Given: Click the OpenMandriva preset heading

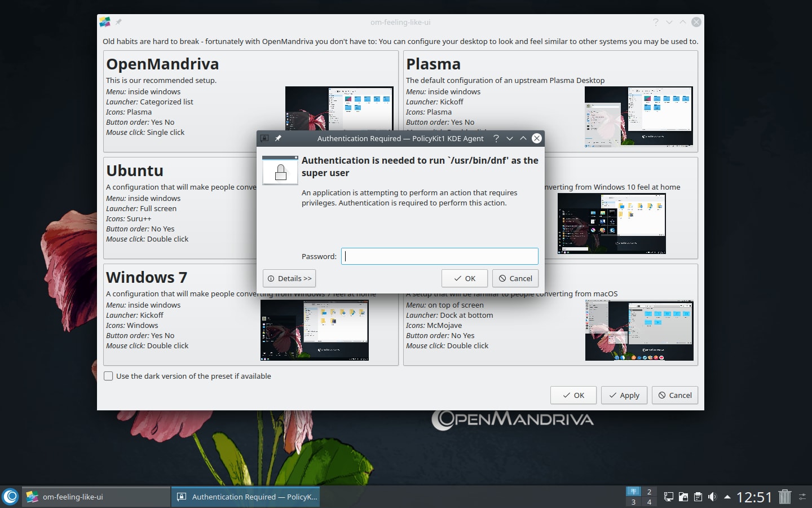Looking at the screenshot, I should (x=162, y=64).
